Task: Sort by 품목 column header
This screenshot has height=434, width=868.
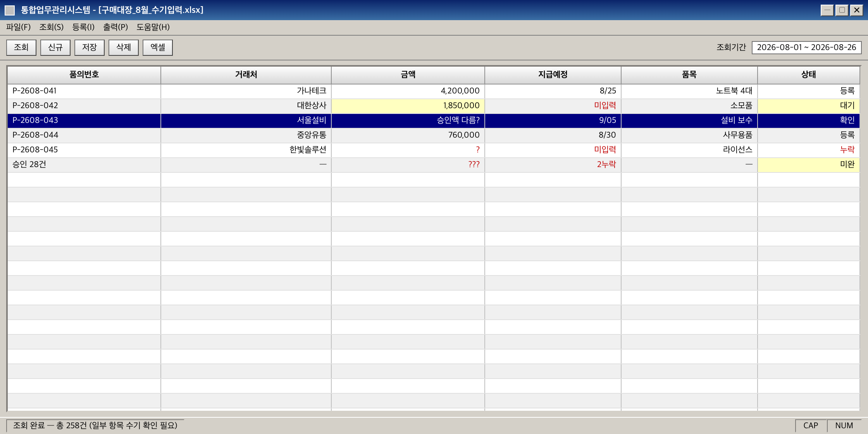Action: (x=689, y=75)
